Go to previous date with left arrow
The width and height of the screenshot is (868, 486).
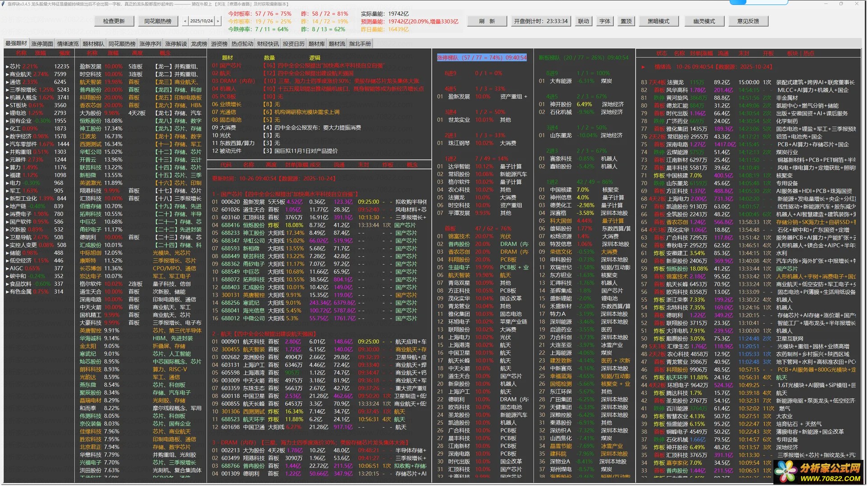[185, 21]
